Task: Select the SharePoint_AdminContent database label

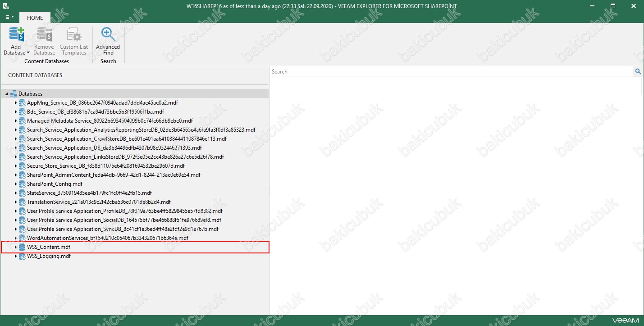Action: click(114, 175)
